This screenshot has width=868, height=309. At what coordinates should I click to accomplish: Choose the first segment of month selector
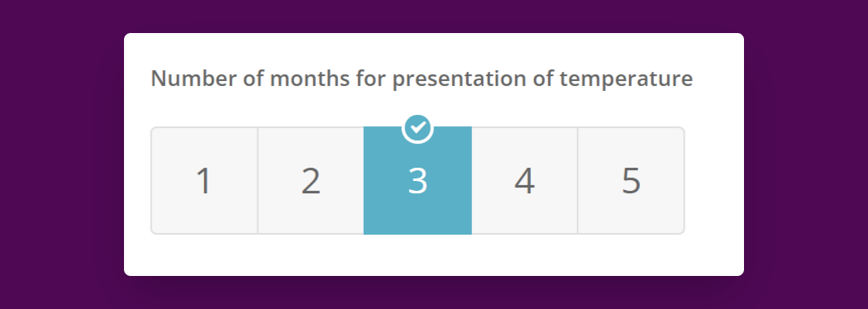[204, 181]
